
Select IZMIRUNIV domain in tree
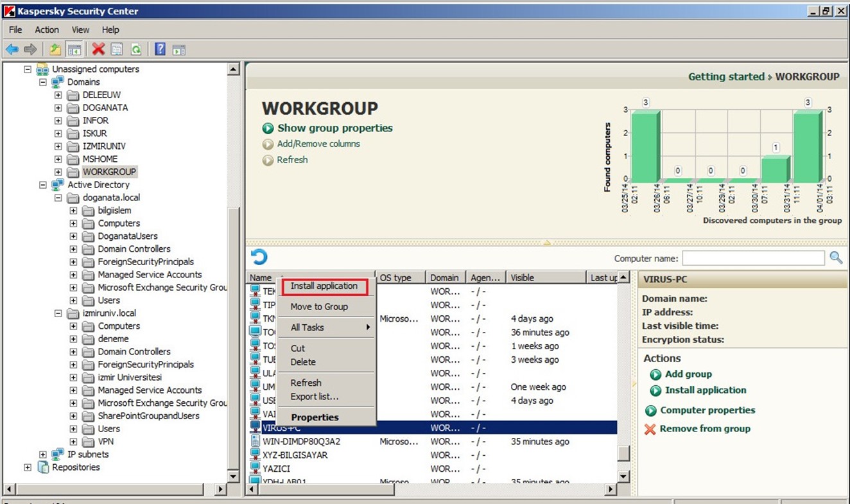(104, 146)
